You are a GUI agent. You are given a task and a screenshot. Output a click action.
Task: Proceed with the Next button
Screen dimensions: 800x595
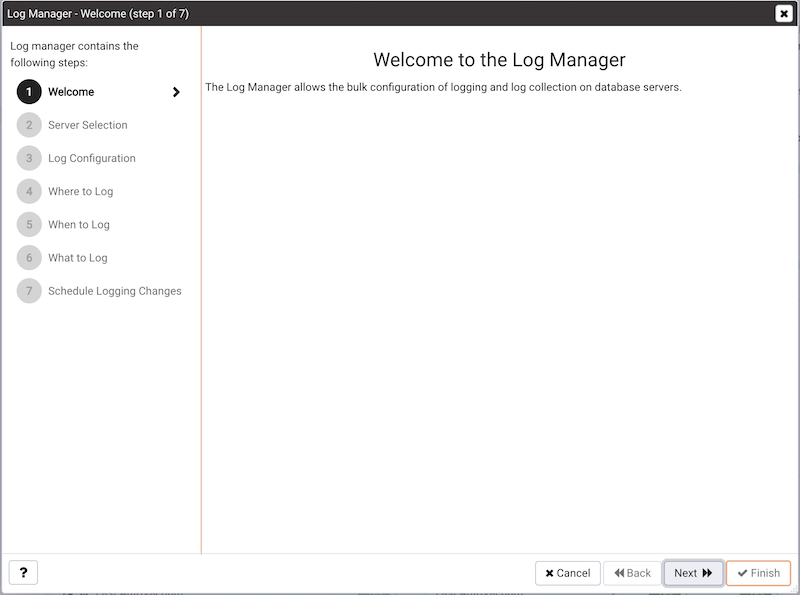click(693, 573)
